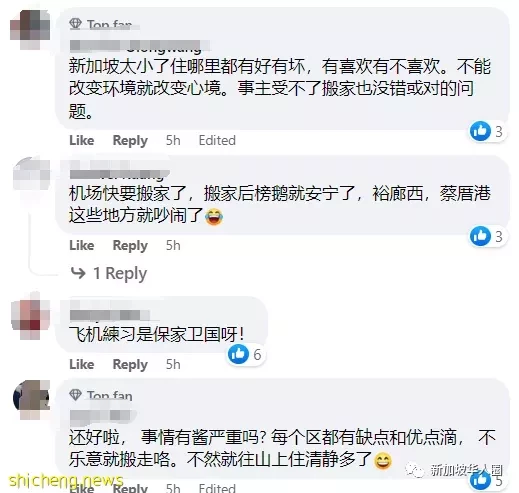This screenshot has width=519, height=493.
Task: Reply to the 飞机練习是保家卫国呀 comment
Action: point(130,364)
